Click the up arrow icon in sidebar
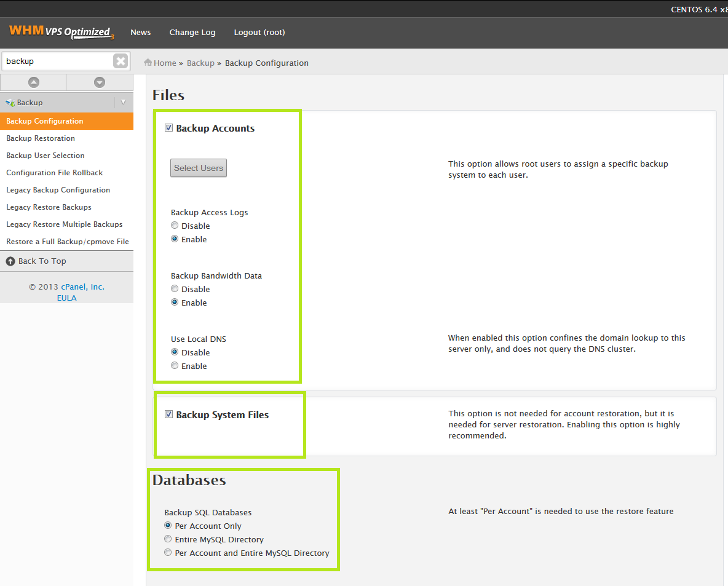 (x=33, y=82)
